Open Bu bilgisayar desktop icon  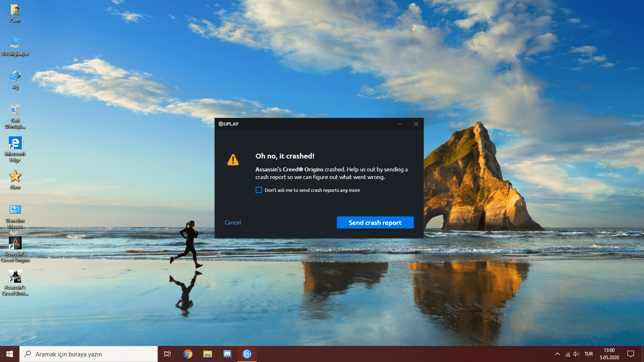(15, 46)
